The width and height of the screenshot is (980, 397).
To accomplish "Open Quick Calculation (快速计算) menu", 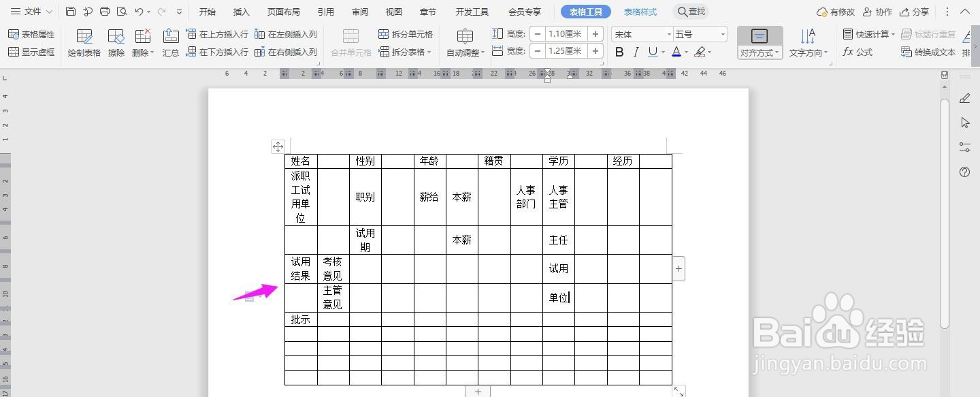I will point(869,34).
